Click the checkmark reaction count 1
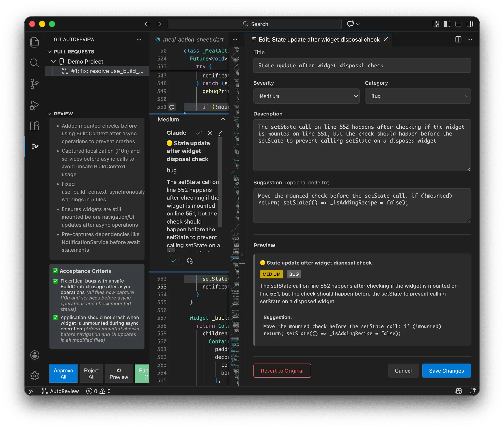 (x=176, y=260)
